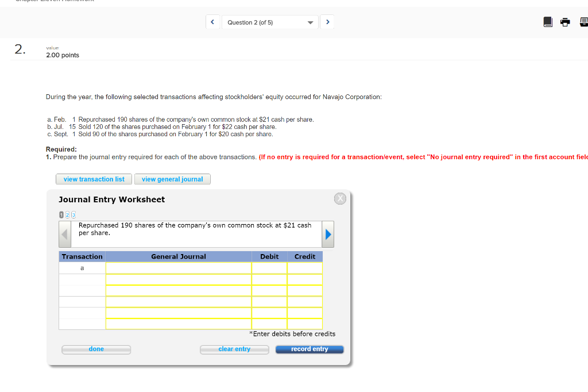This screenshot has height=392, width=588.
Task: Click last row General Journal field
Action: [x=179, y=324]
